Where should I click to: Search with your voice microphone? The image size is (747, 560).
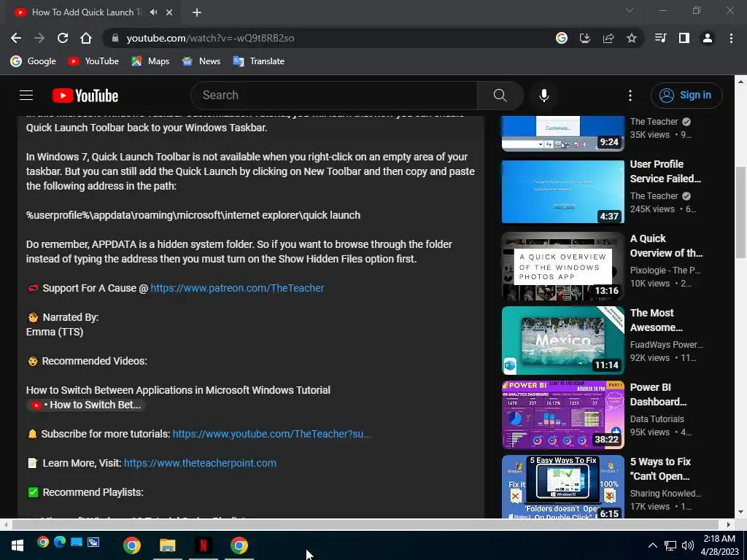tap(543, 96)
